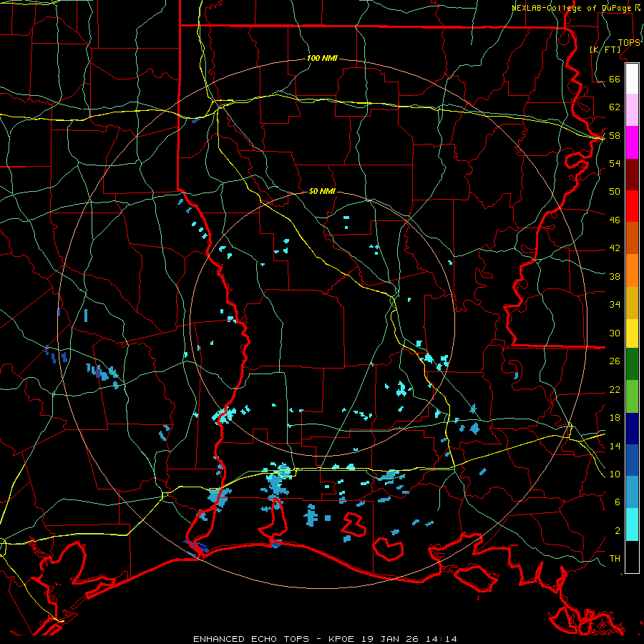Click the yellow 30 kft legend swatch
The image size is (644, 644).
(x=632, y=333)
